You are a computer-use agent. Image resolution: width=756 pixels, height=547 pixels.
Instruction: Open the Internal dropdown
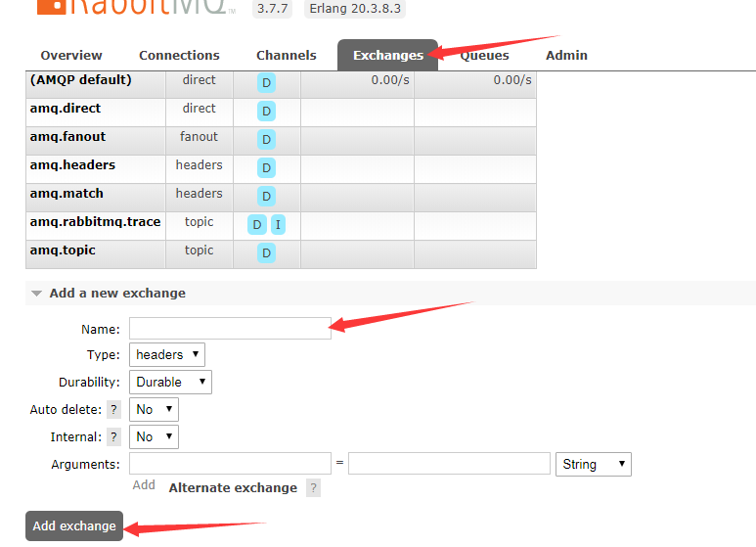click(x=154, y=437)
